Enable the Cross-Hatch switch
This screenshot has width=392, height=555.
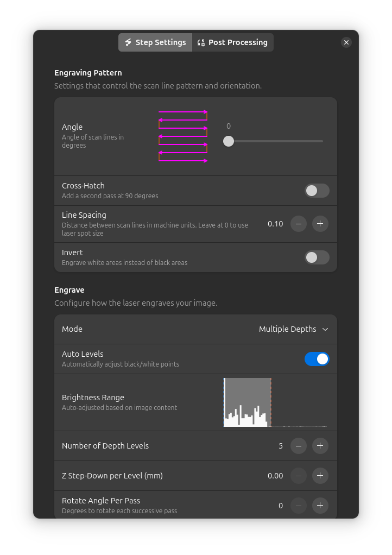coord(317,191)
